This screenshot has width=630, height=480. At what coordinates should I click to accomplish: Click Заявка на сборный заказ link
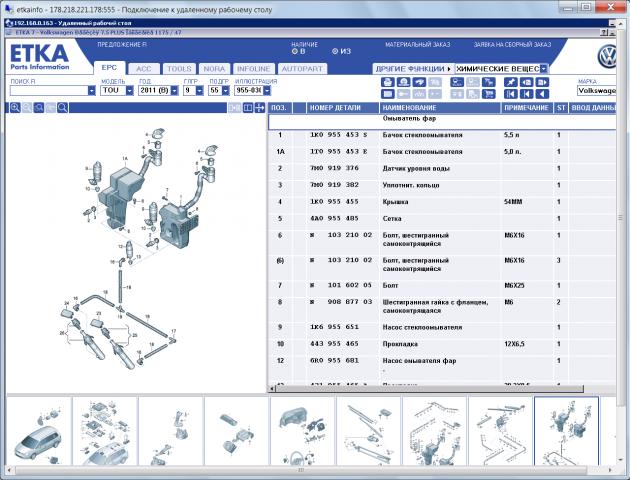[512, 45]
